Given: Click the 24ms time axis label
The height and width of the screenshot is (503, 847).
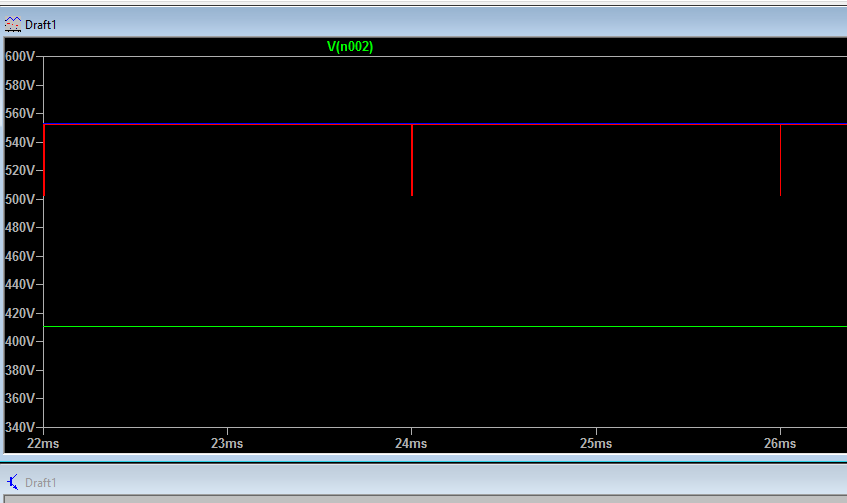Looking at the screenshot, I should pyautogui.click(x=411, y=444).
